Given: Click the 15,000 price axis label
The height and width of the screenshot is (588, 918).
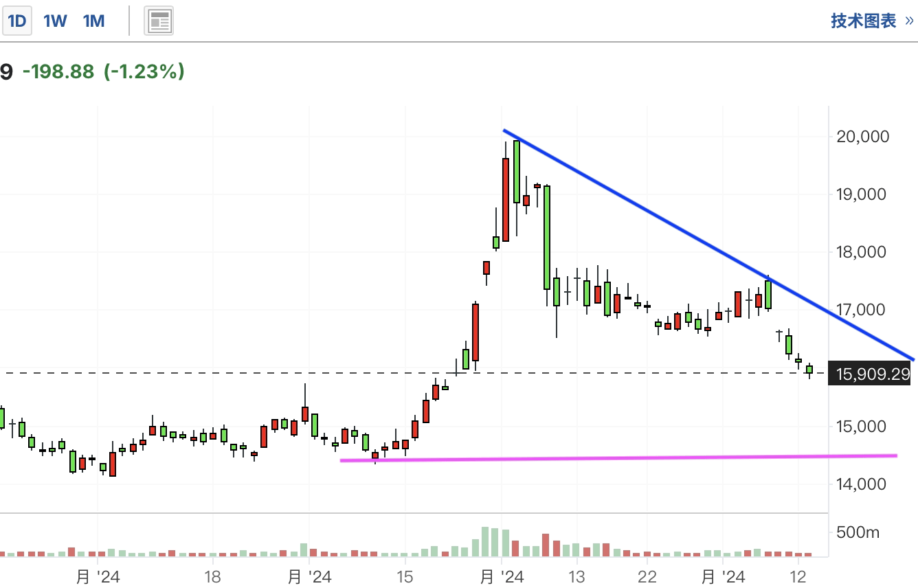Looking at the screenshot, I should tap(862, 427).
